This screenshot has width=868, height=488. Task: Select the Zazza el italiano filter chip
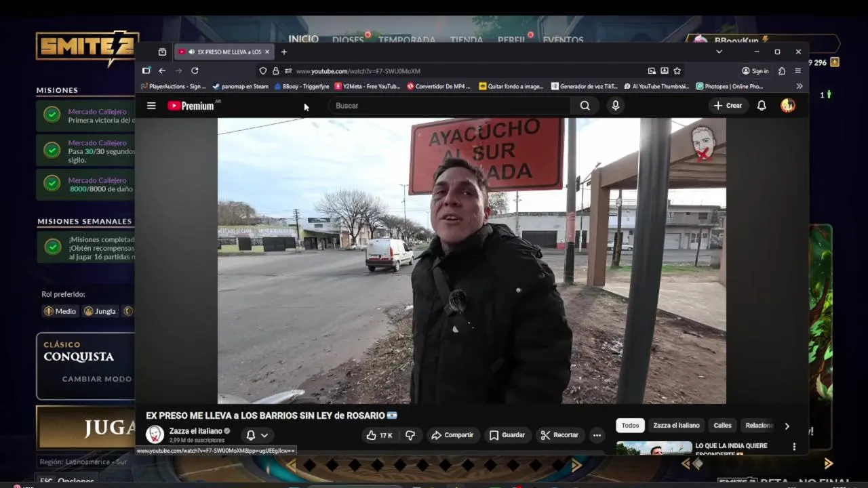click(676, 426)
